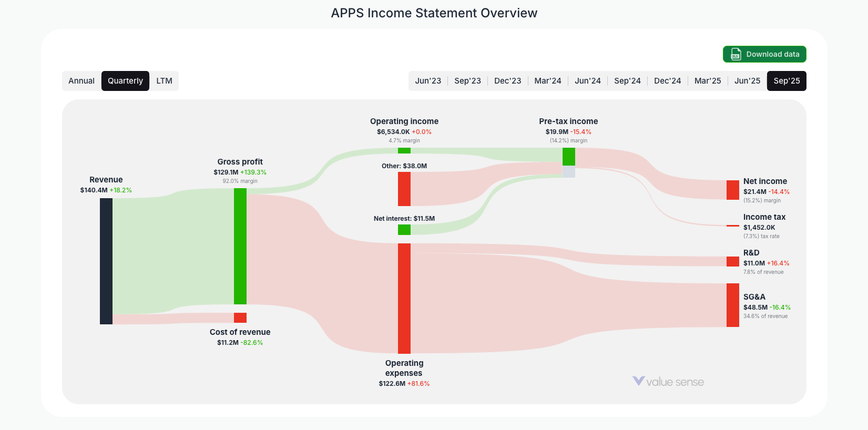Select the Mar'24 quarter
This screenshot has height=430, width=868.
(548, 81)
